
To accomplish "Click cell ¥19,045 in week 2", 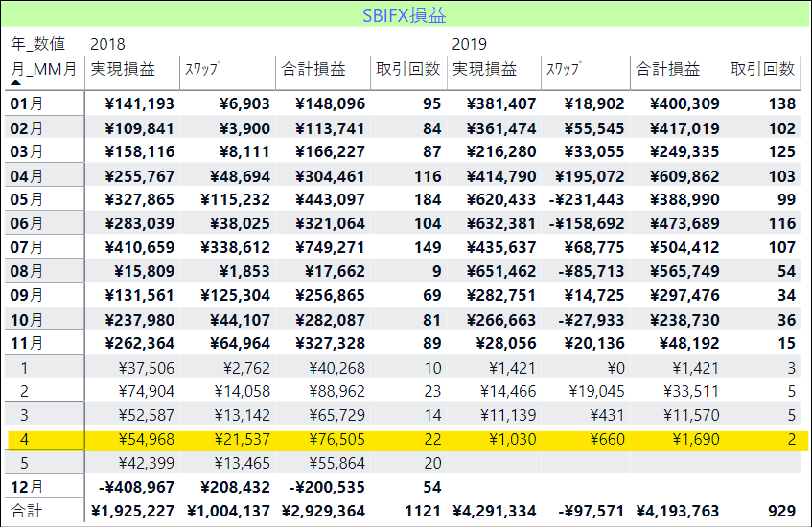I will point(596,391).
